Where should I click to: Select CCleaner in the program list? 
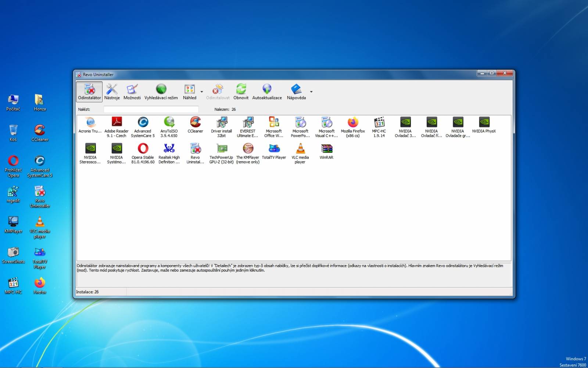pos(195,125)
